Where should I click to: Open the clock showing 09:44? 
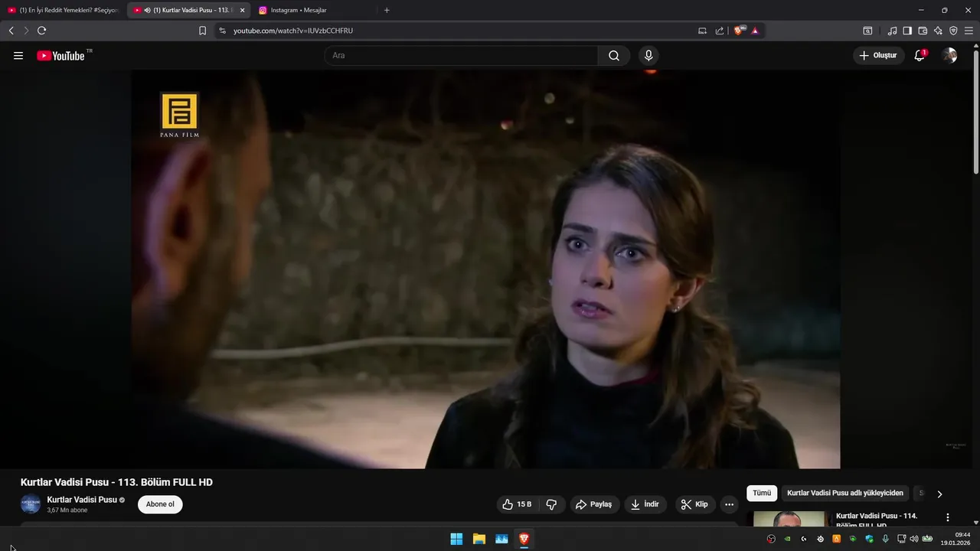click(x=962, y=535)
